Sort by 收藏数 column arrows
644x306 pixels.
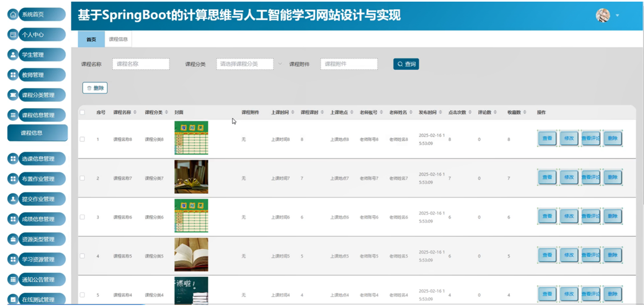[525, 113]
